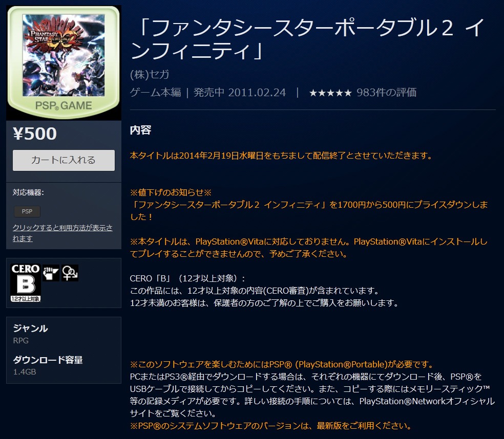Click the 内容 section heading

click(140, 130)
